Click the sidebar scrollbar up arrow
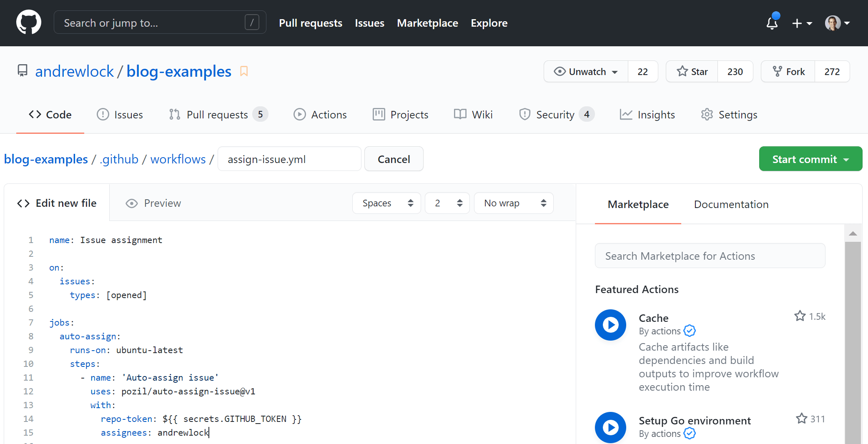This screenshot has height=444, width=868. tap(853, 233)
